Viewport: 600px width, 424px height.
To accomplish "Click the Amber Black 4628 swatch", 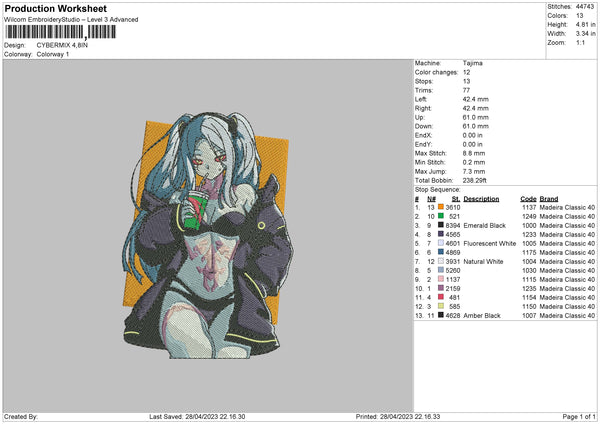I will pos(441,315).
